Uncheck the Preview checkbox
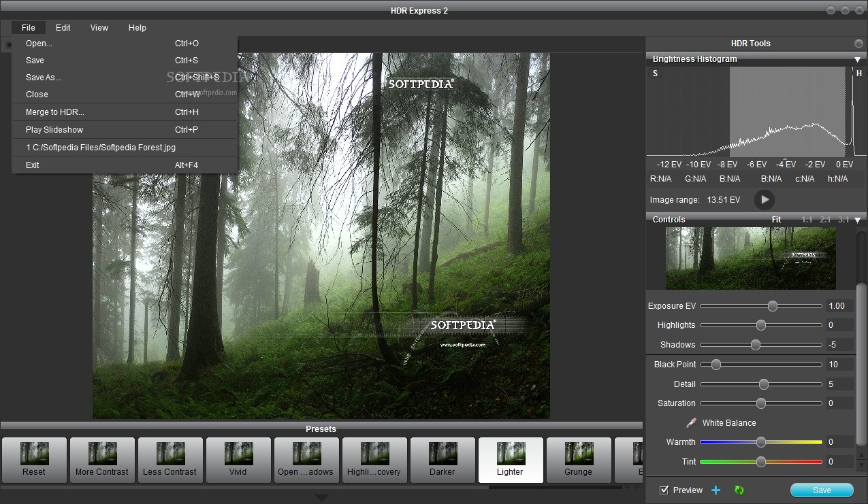This screenshot has width=868, height=504. coord(664,490)
